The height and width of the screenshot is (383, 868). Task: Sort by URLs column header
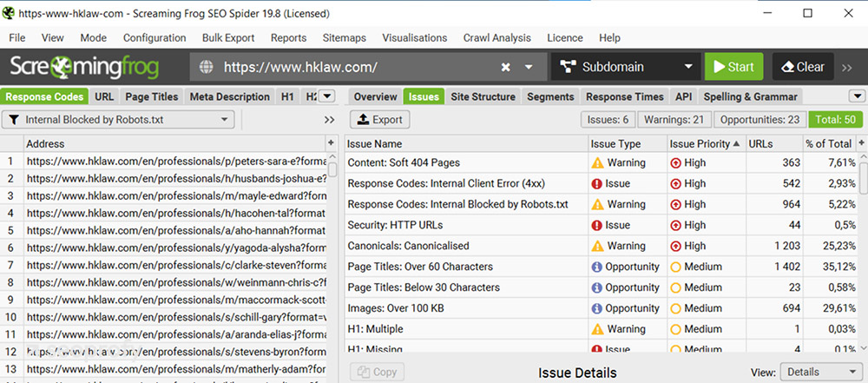coord(774,143)
